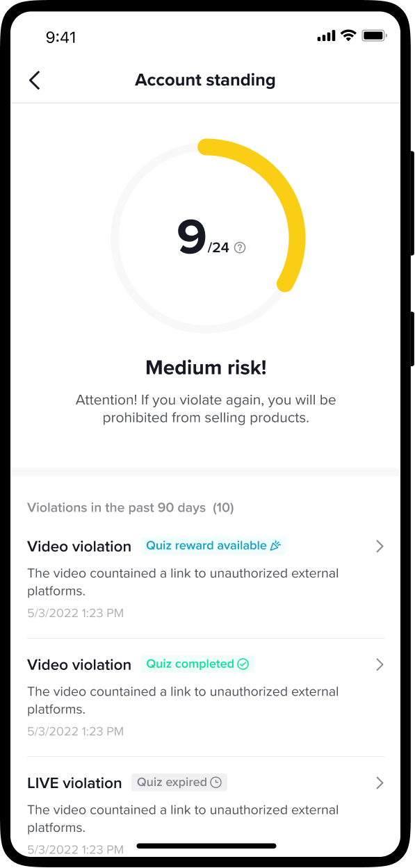Tap the back arrow icon
The width and height of the screenshot is (415, 868).
point(35,80)
